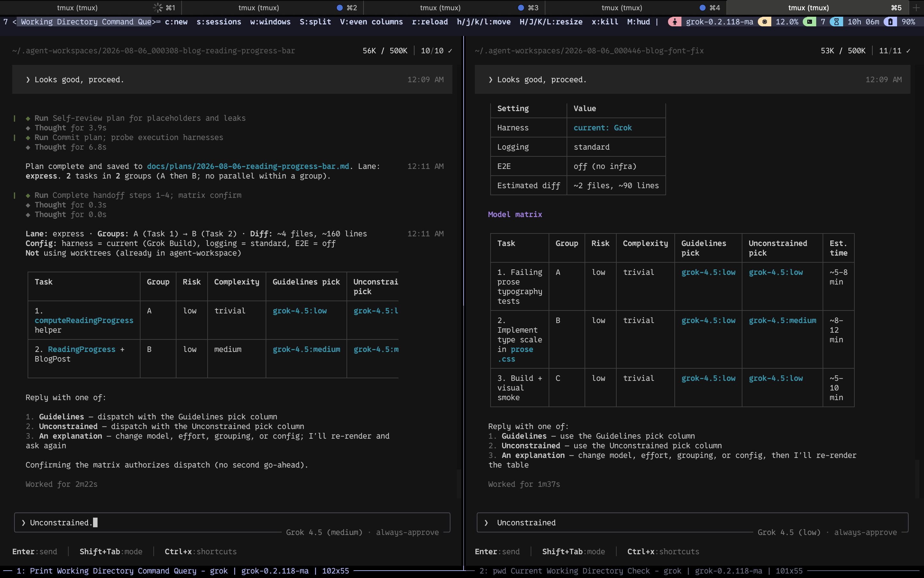This screenshot has width=924, height=578.
Task: Click the Worked for 1m37s text in the right pane
Action: (524, 484)
